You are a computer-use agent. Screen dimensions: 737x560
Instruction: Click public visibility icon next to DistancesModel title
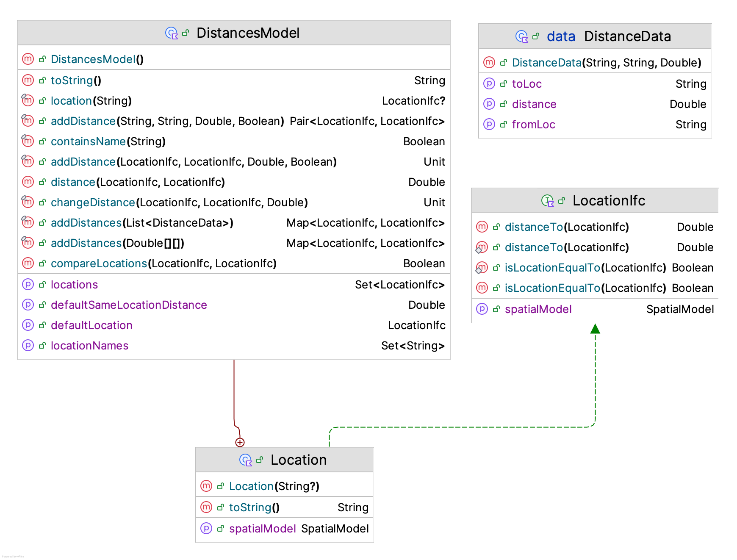point(186,33)
